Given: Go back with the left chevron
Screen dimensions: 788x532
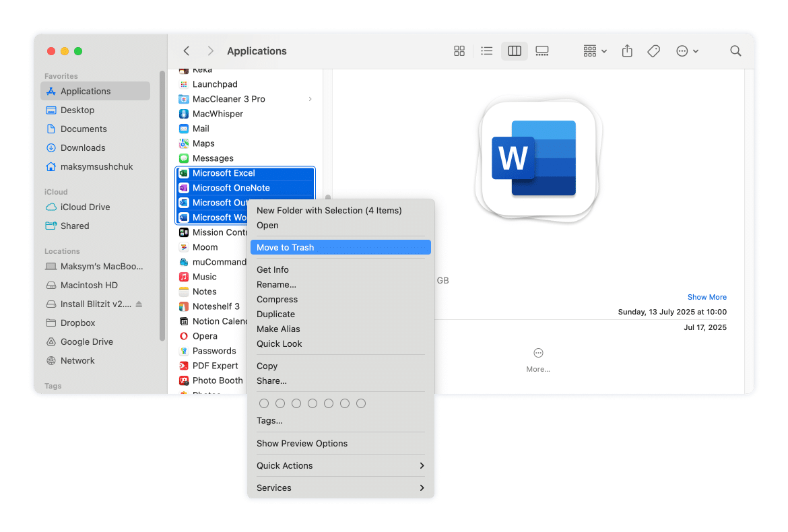Looking at the screenshot, I should coord(187,51).
